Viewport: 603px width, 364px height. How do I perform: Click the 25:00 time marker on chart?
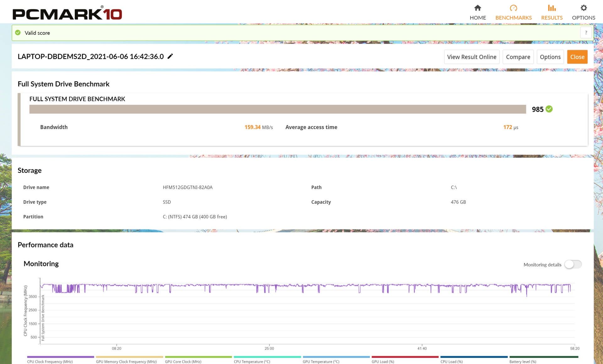(269, 348)
